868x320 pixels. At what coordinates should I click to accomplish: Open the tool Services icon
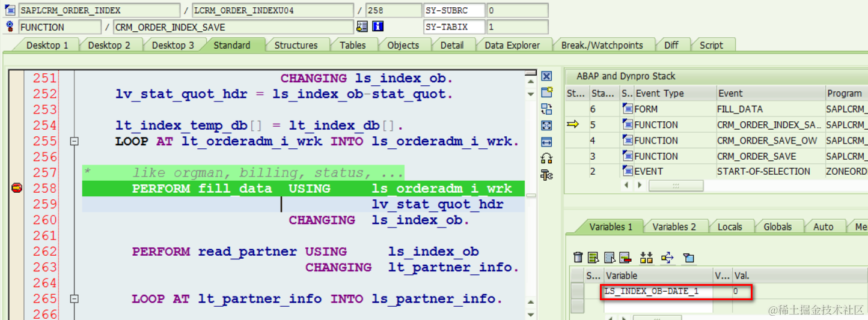pos(546,158)
